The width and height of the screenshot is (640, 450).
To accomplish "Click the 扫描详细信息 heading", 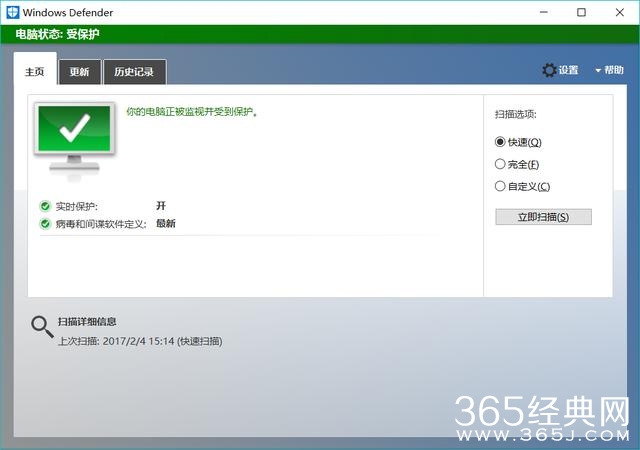I will 87,321.
